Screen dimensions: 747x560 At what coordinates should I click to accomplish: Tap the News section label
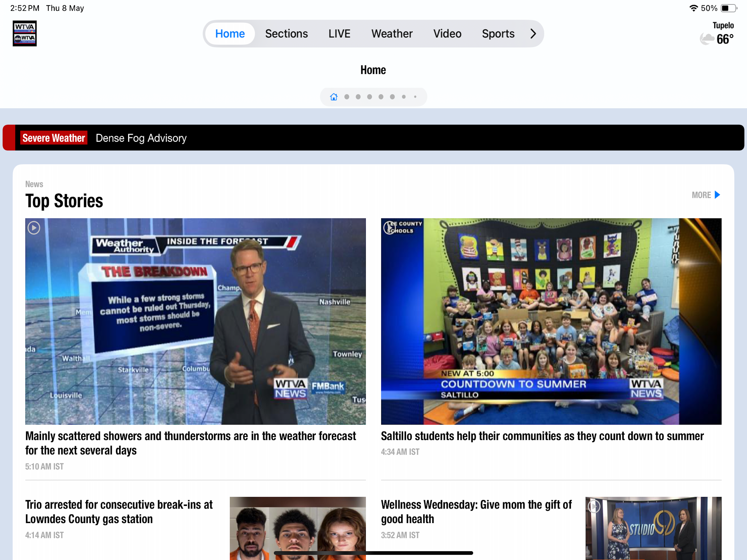(x=34, y=184)
